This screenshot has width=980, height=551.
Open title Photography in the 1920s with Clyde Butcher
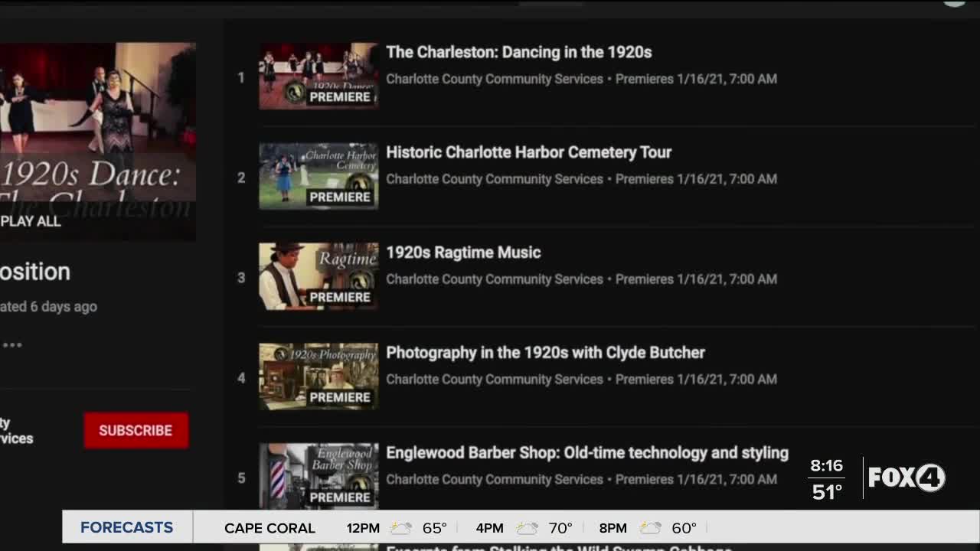click(x=545, y=353)
